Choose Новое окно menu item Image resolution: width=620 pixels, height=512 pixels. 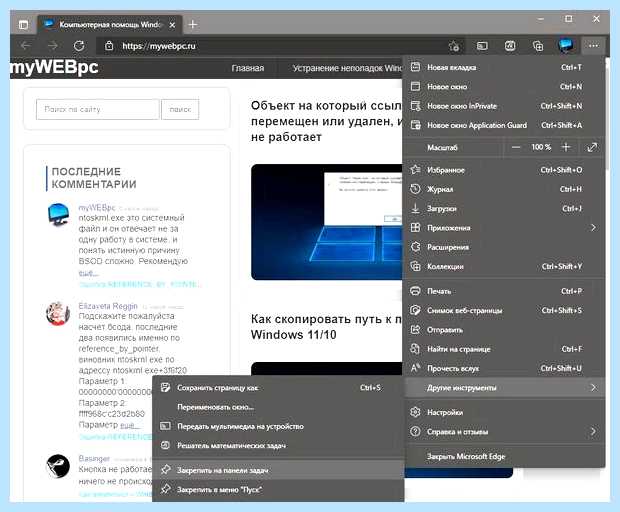coord(503,87)
